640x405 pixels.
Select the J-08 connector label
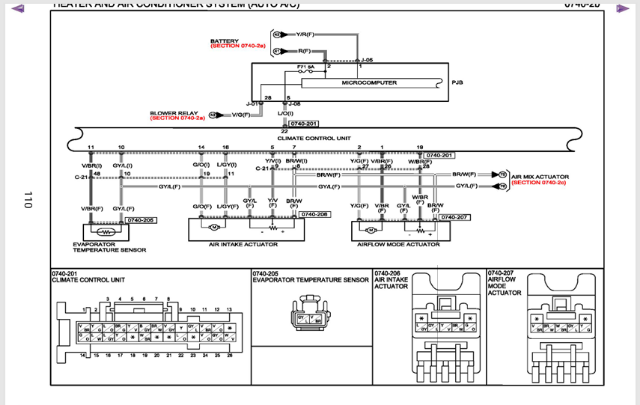tap(294, 104)
